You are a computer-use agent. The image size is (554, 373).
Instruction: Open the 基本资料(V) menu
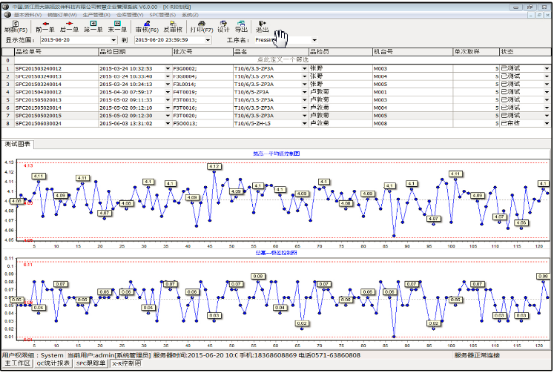(x=28, y=15)
